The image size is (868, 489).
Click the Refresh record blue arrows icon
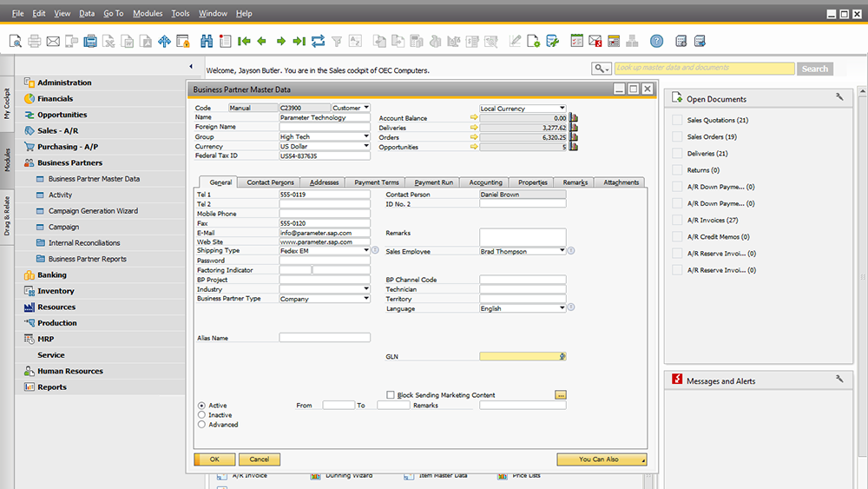point(318,41)
